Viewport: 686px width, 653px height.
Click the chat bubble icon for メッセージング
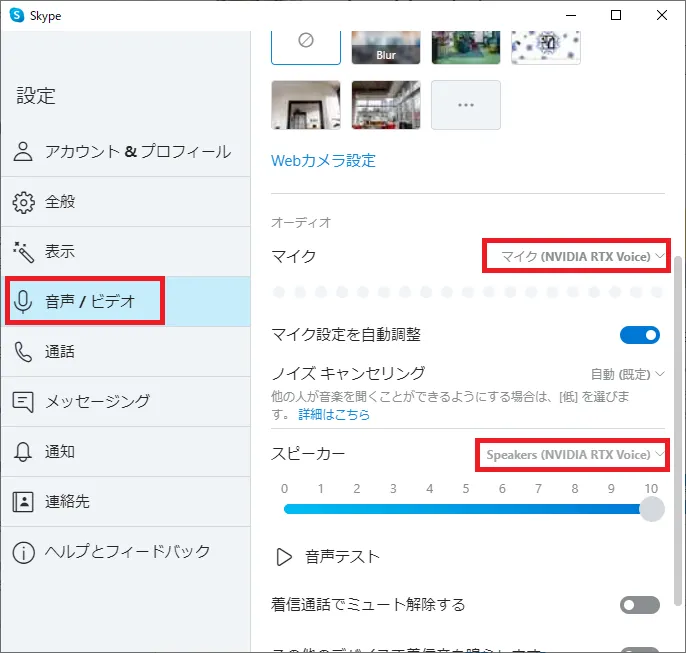click(23, 402)
